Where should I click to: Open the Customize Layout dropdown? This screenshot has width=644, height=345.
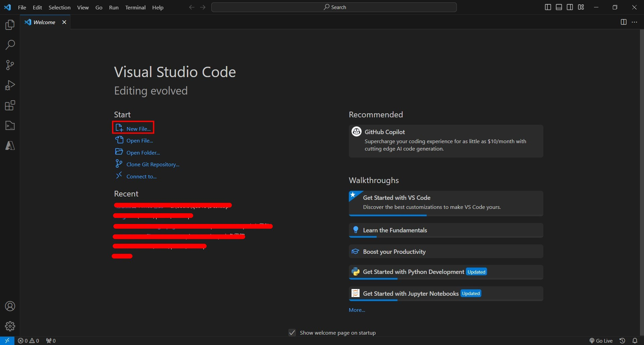[x=581, y=7]
